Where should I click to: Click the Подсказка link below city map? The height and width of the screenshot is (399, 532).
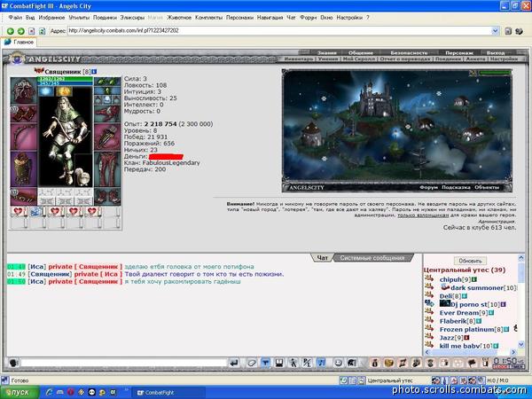tap(456, 187)
